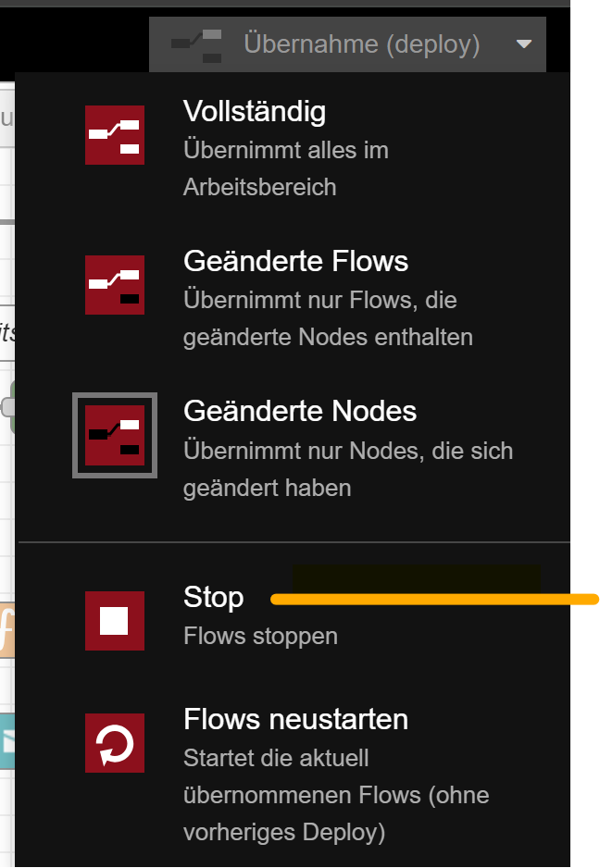Select the Geänderte Nodes option text
The image size is (600, 868).
(300, 411)
